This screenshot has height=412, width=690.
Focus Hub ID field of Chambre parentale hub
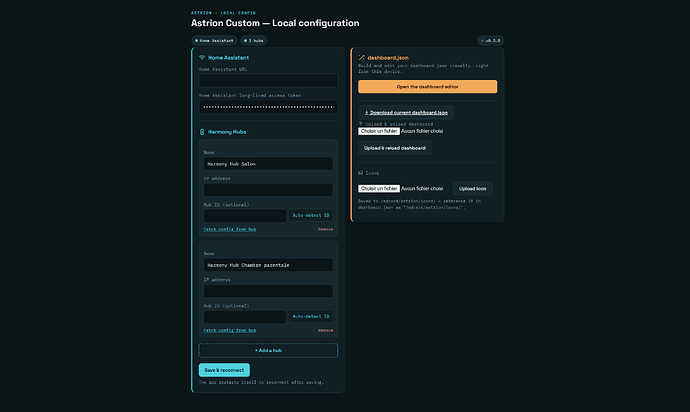coord(245,317)
